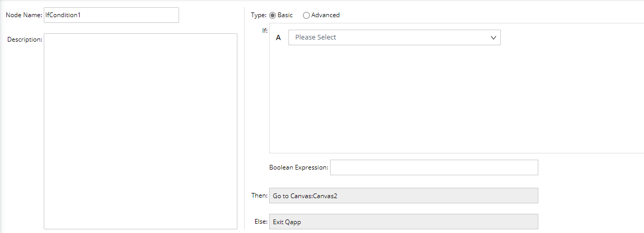Click the Type label
The image size is (644, 233).
[x=258, y=15]
